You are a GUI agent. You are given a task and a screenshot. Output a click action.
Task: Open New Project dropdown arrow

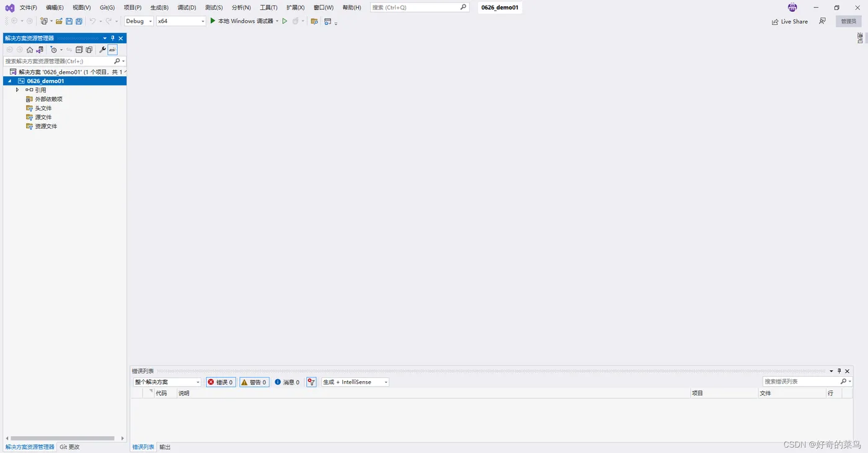coord(51,21)
